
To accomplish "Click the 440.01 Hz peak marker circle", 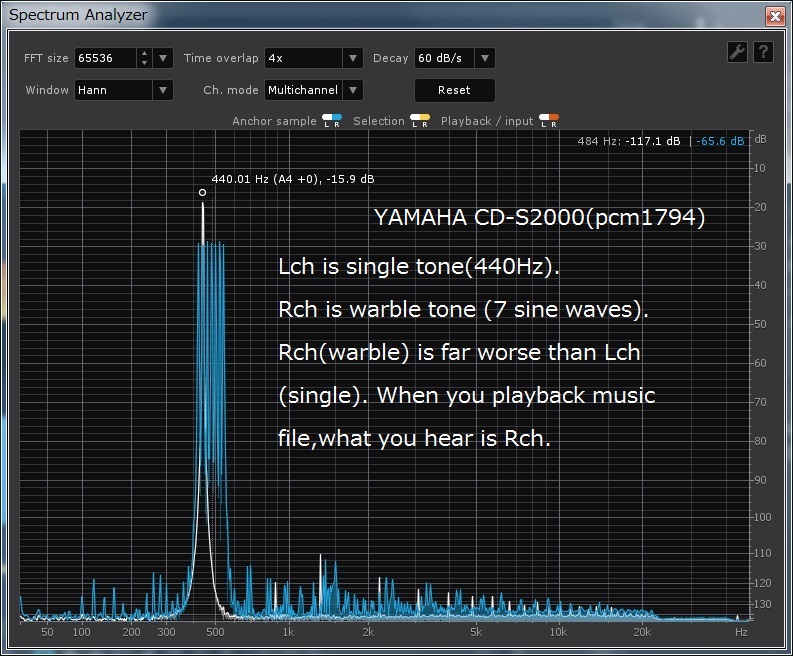I will 202,192.
